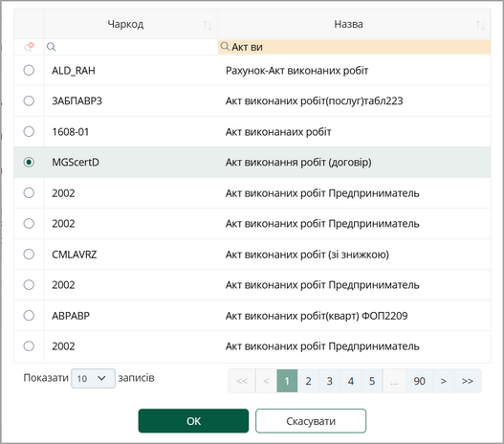
Task: Click the Чаркод filter input field
Action: [x=131, y=47]
